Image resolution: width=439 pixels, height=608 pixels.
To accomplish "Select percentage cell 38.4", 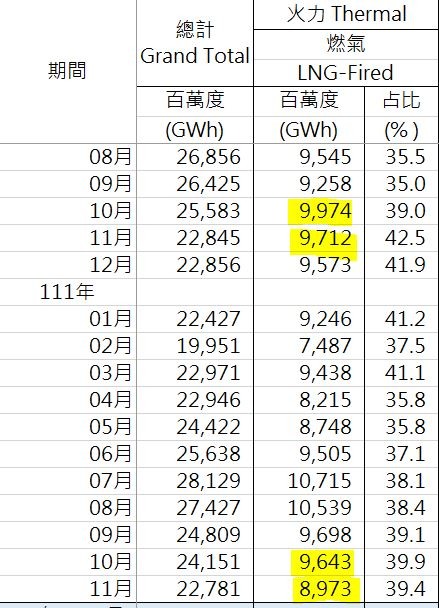I will tap(405, 508).
